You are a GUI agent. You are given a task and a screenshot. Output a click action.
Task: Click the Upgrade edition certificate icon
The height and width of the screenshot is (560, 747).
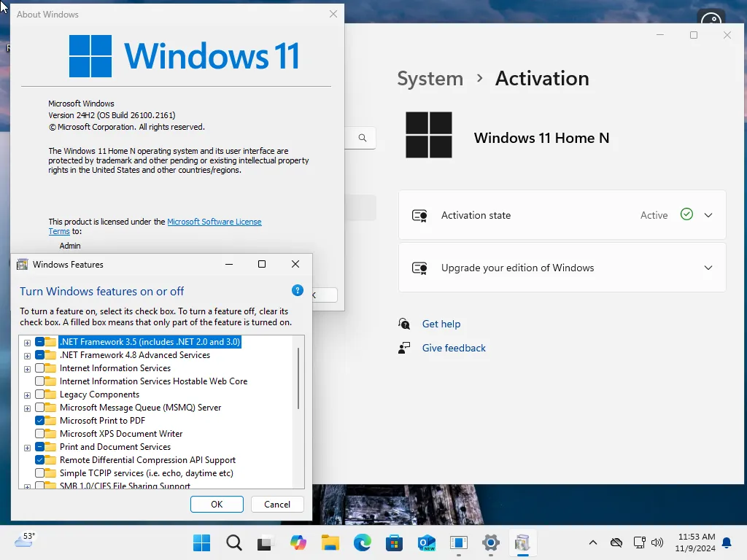419,268
